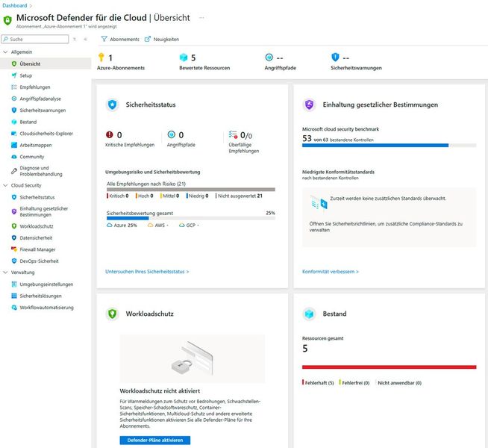
Task: Click the Workloadschutz icon in sidebar
Action: (x=14, y=226)
